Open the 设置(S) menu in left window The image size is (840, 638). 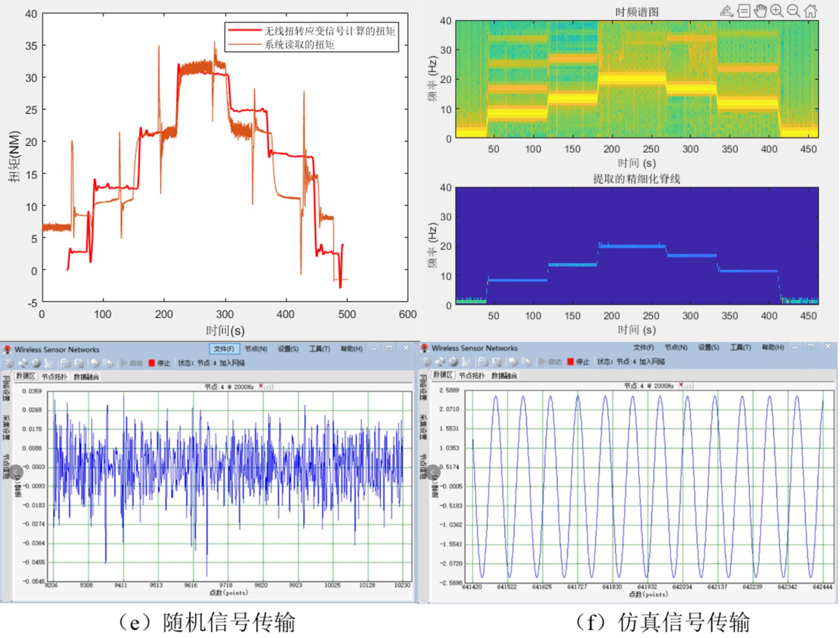click(288, 349)
